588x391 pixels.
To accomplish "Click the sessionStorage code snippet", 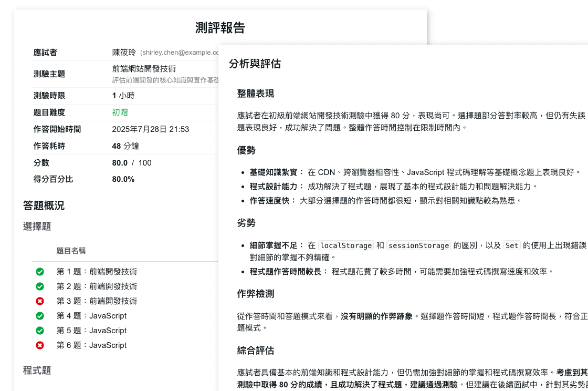I will point(419,245).
